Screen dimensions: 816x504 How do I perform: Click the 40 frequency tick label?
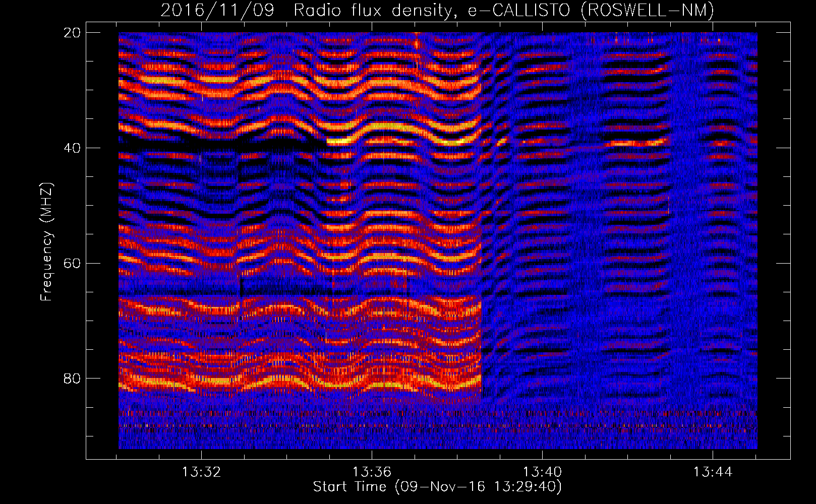72,148
